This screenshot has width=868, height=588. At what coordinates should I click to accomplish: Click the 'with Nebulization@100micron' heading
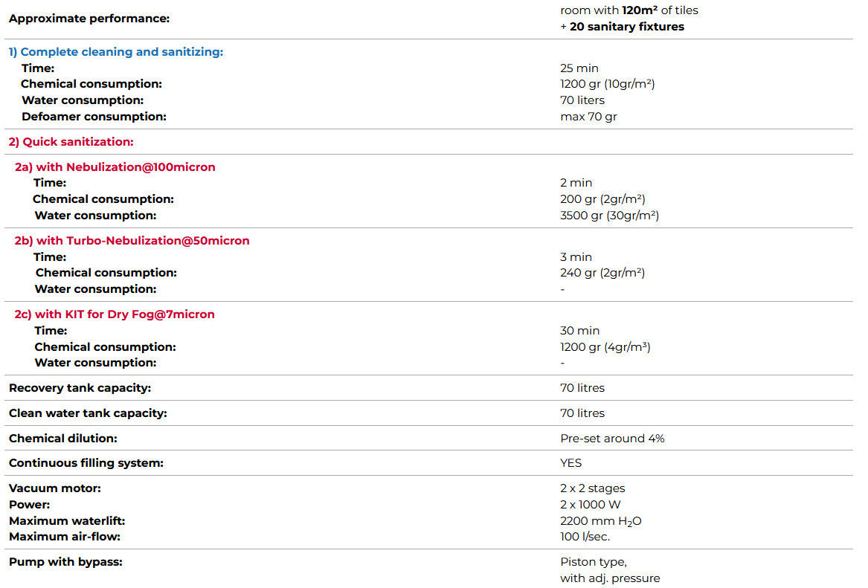coord(115,167)
